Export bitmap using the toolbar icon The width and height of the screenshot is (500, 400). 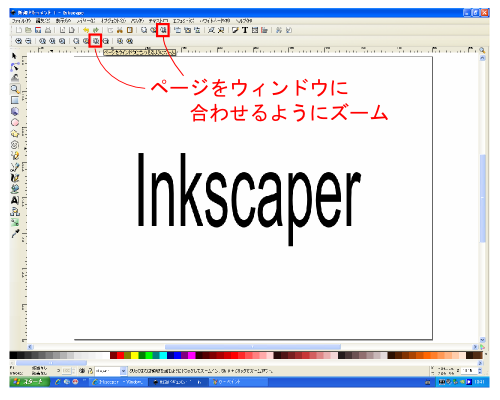pyautogui.click(x=71, y=30)
